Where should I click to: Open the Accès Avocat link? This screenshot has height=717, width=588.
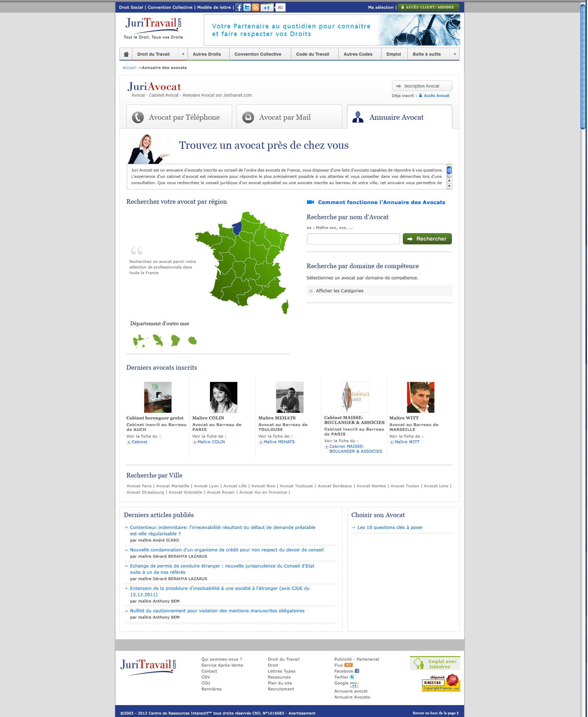point(436,96)
